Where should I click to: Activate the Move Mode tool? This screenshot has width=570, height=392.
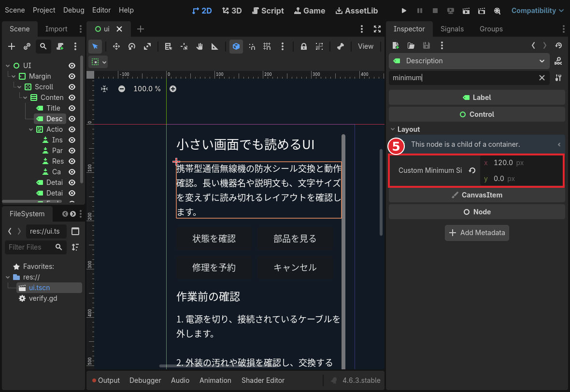coord(116,46)
